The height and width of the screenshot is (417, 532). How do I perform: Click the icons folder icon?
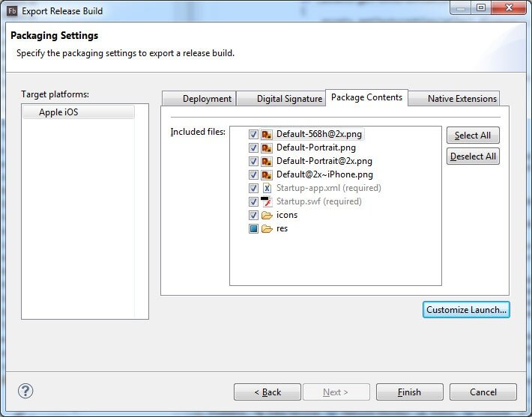[x=266, y=216]
